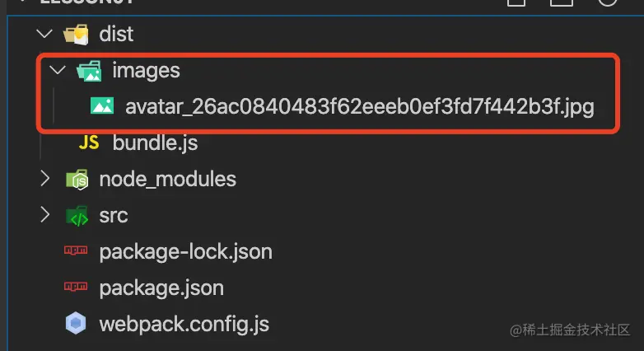Click the node_modules folder icon
Viewport: 644px width, 351px height.
[x=77, y=180]
